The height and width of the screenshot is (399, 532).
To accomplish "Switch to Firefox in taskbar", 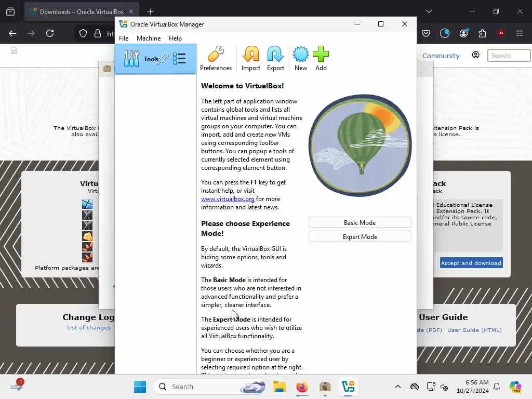I will click(x=302, y=387).
